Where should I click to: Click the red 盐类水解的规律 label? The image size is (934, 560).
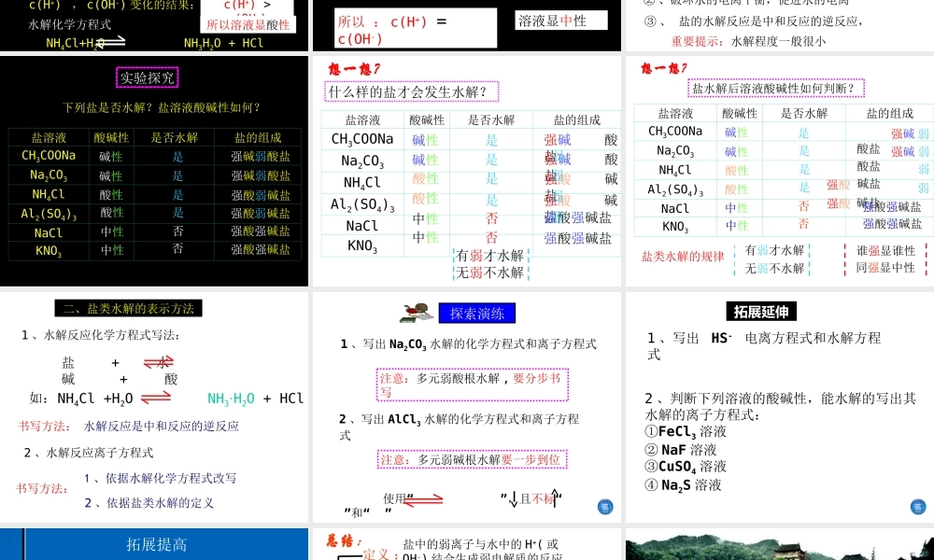point(683,257)
